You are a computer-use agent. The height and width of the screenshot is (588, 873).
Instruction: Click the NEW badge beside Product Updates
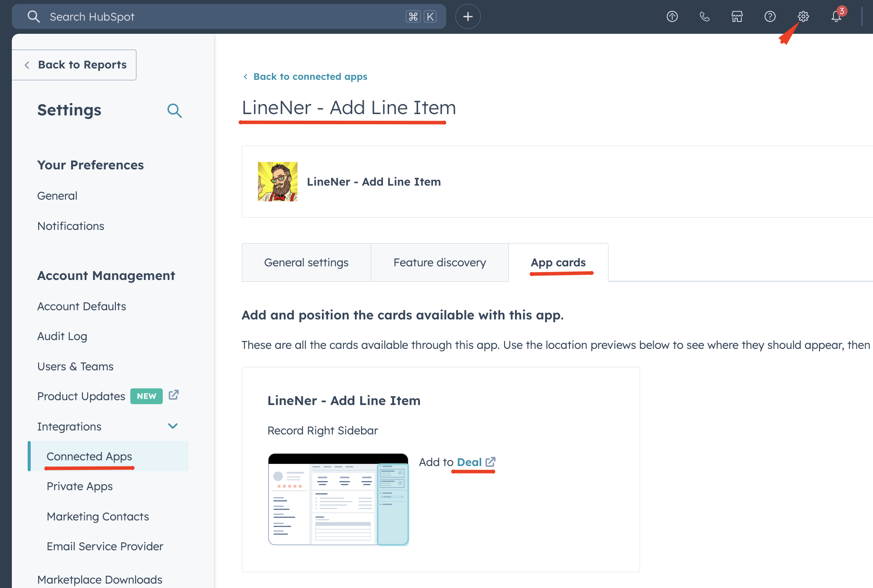[x=147, y=396]
